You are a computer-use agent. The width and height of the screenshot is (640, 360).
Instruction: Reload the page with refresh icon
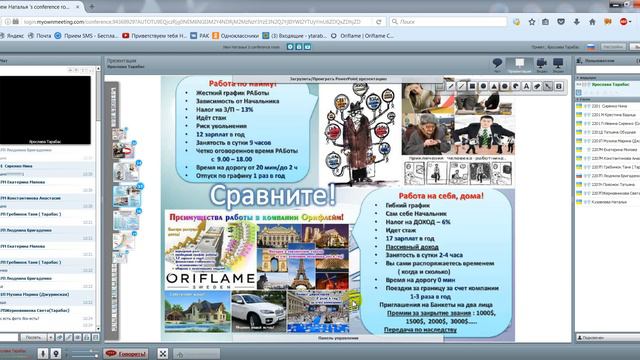coord(379,22)
